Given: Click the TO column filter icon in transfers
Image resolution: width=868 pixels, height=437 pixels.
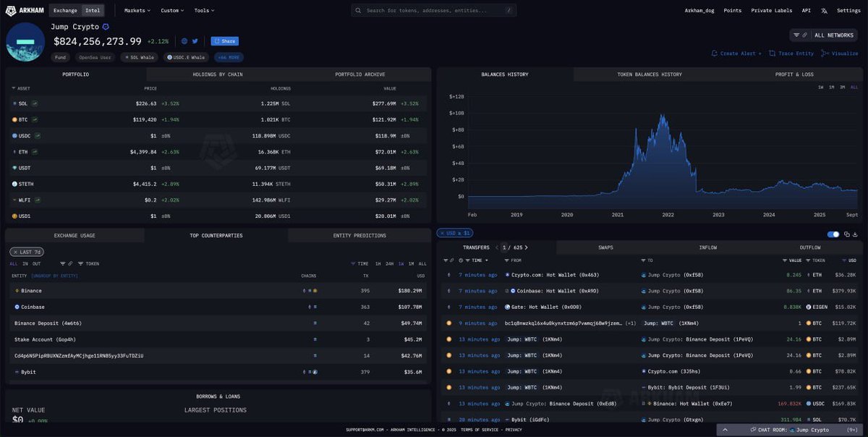Looking at the screenshot, I should pyautogui.click(x=643, y=260).
